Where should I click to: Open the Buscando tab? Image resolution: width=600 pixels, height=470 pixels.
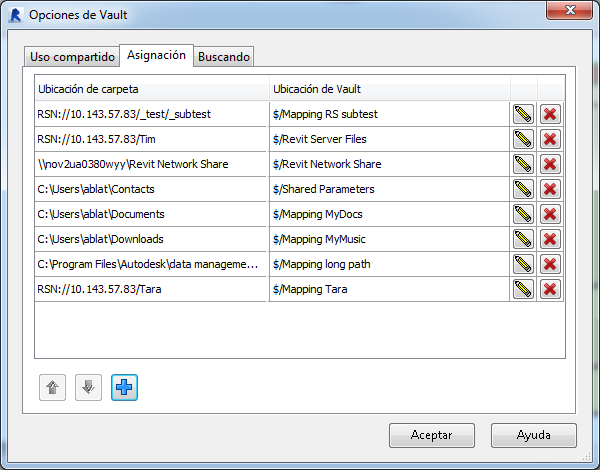(223, 57)
